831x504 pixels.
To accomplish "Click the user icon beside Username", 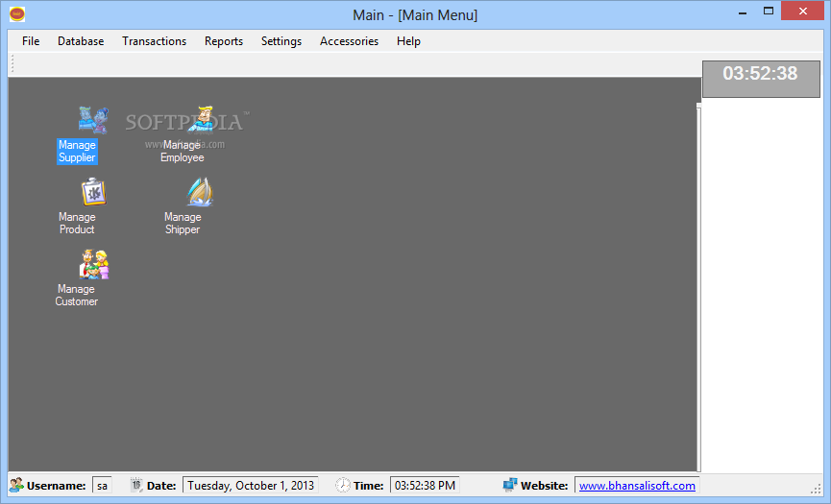I will [x=16, y=485].
